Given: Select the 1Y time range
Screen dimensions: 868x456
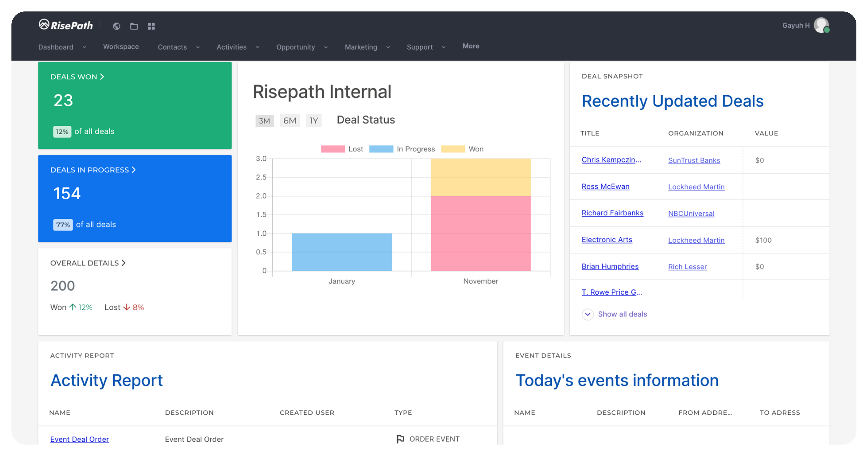Looking at the screenshot, I should click(x=314, y=120).
